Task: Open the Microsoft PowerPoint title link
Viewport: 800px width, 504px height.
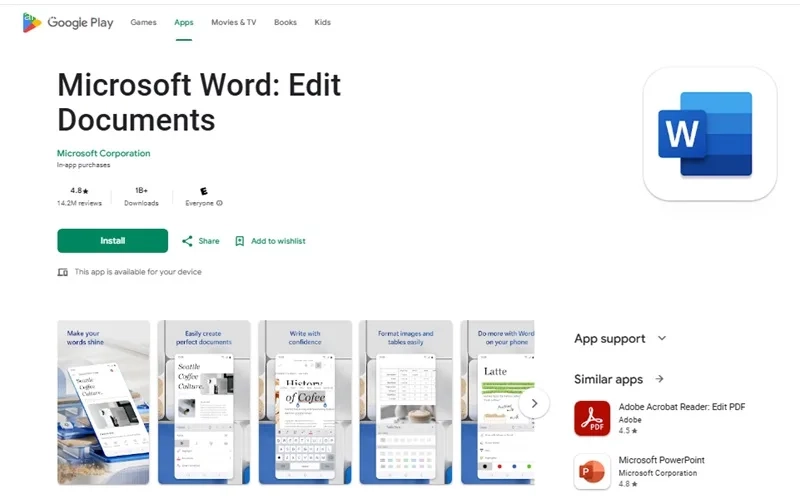Action: pos(661,460)
